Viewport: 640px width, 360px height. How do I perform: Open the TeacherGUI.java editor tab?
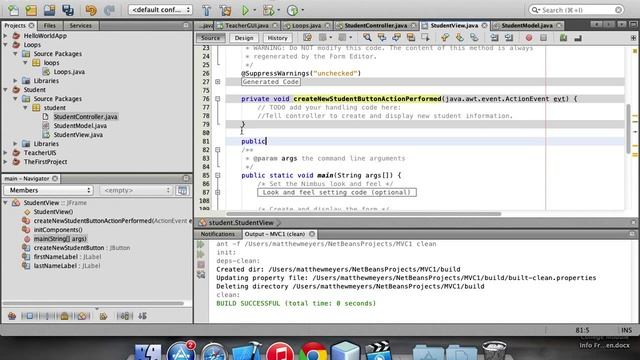(x=247, y=25)
